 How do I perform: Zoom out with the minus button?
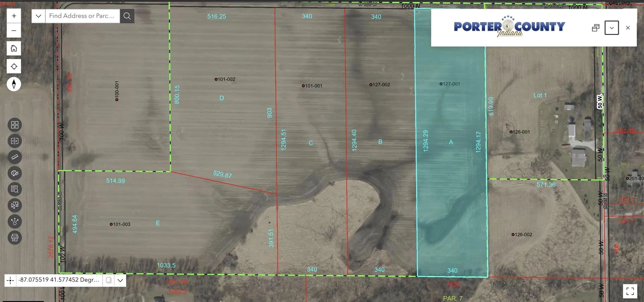[14, 31]
